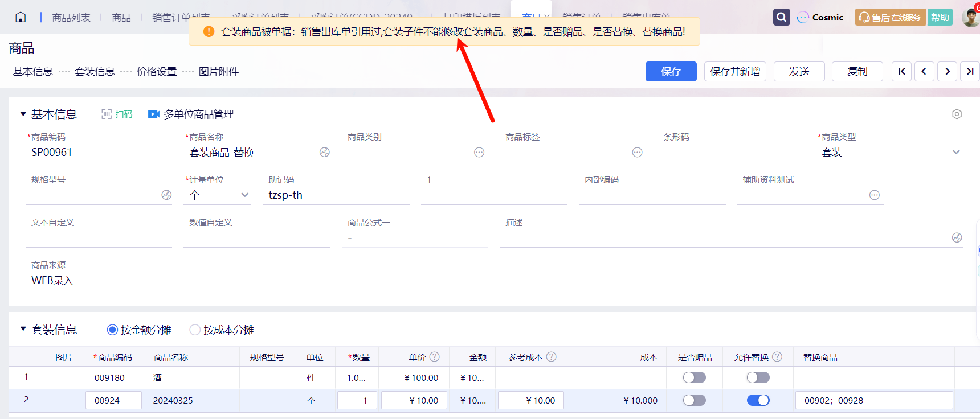Enable 允许替换 for the 酒 row
The image size is (980, 419).
[x=758, y=377]
